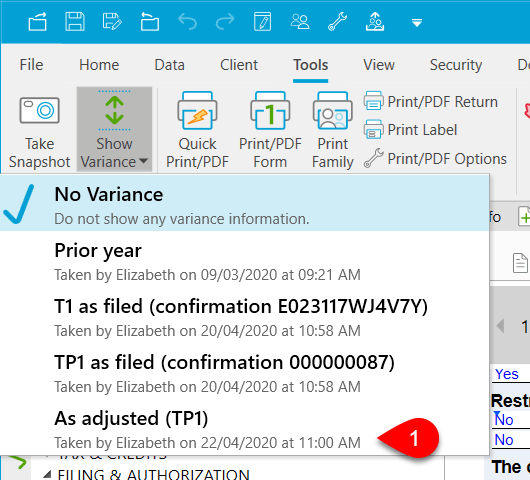Click Print/PDF Options
The height and width of the screenshot is (480, 530).
coord(435,159)
